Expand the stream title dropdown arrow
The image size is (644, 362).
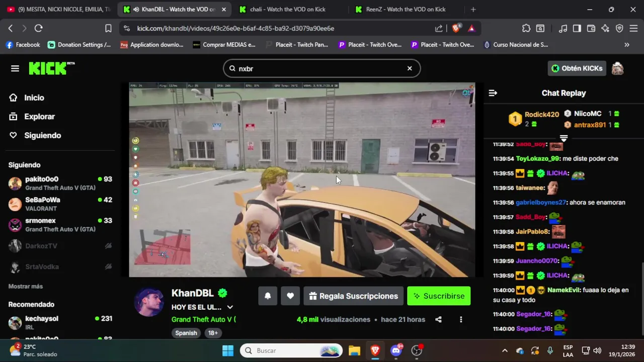pos(230,307)
